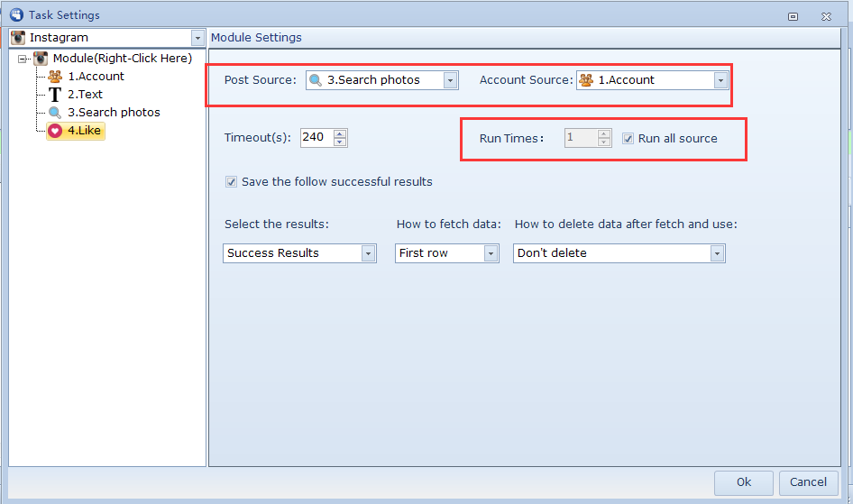Click the Account people icon in tree

[x=55, y=77]
